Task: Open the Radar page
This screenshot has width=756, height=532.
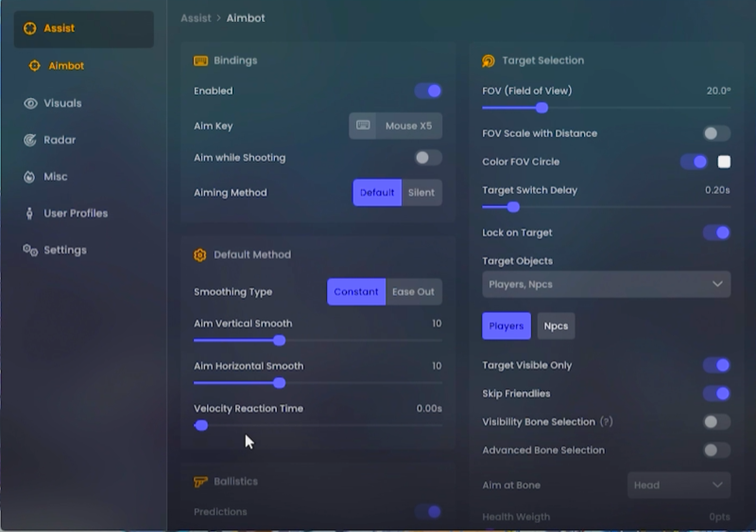Action: click(60, 140)
